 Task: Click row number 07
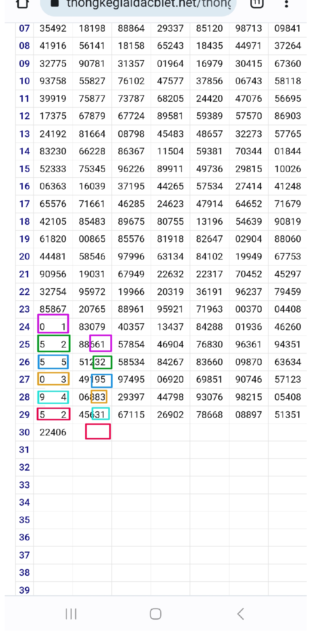24,28
